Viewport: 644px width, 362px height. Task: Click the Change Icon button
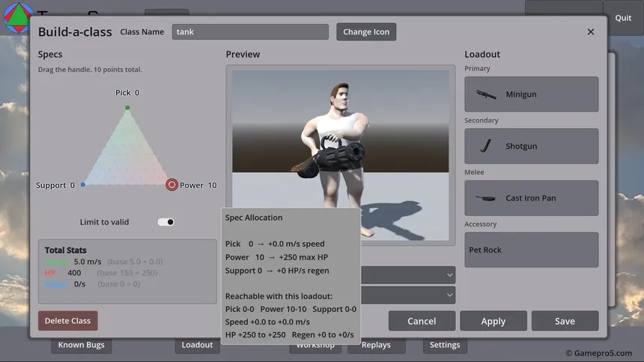coord(366,31)
